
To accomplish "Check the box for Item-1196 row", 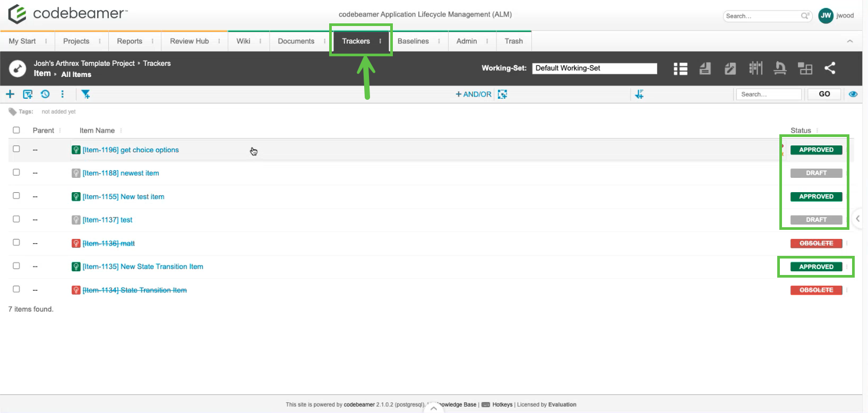I will (16, 149).
